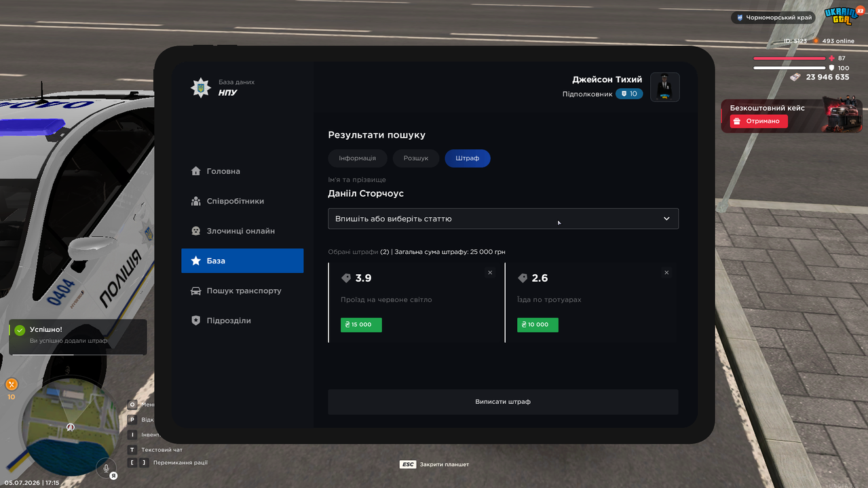Click the Виписати штраф button

[503, 402]
